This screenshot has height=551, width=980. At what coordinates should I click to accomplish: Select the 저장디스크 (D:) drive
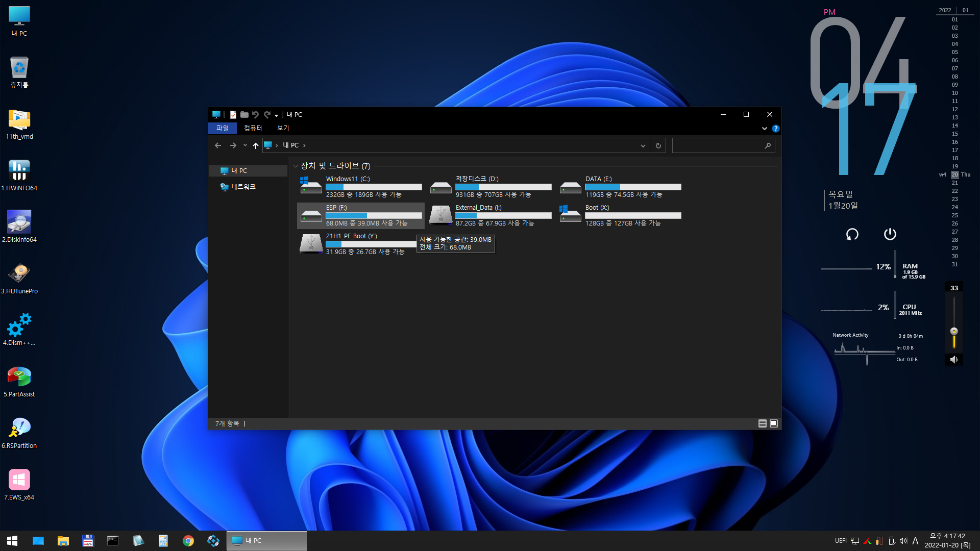pos(491,187)
